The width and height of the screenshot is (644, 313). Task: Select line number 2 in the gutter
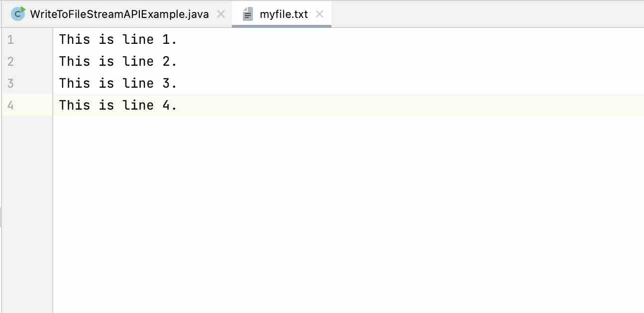pyautogui.click(x=10, y=61)
